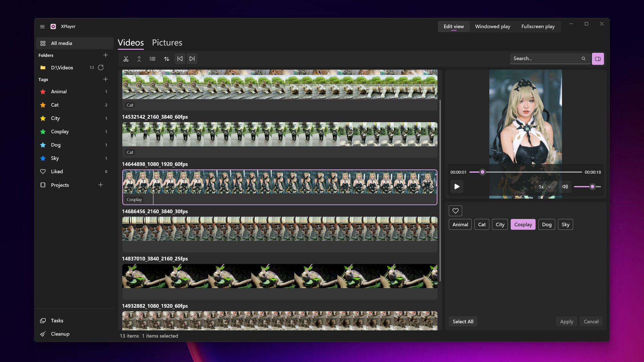644x362 pixels.
Task: Click the search magnifier icon
Action: coord(584,58)
